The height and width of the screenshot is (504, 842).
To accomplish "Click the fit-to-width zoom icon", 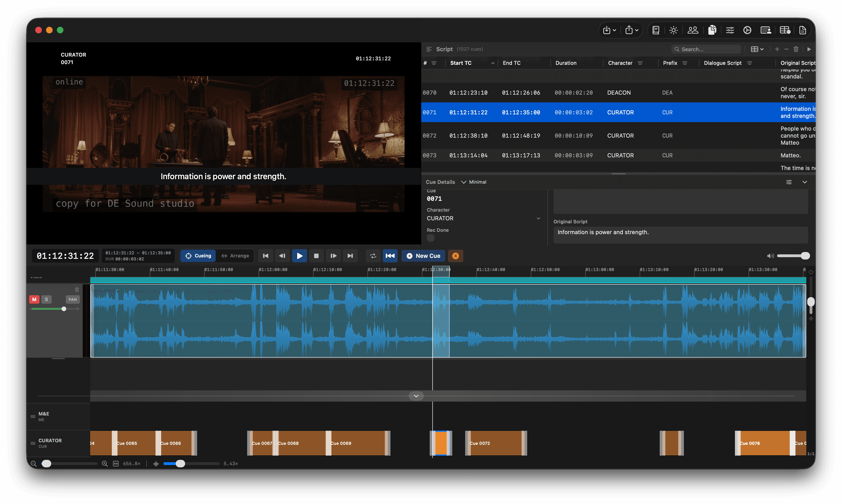I will pyautogui.click(x=116, y=464).
